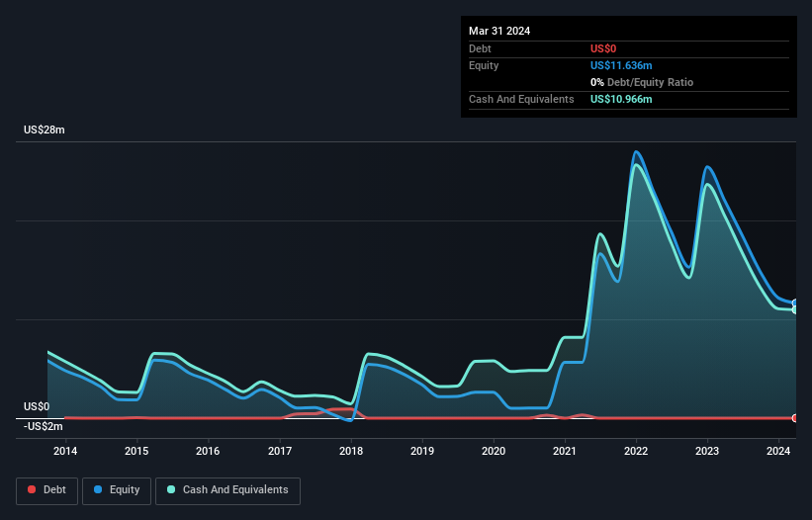Toggle Cash And Equivalents legend button
Viewport: 812px width, 520px height.
click(227, 490)
